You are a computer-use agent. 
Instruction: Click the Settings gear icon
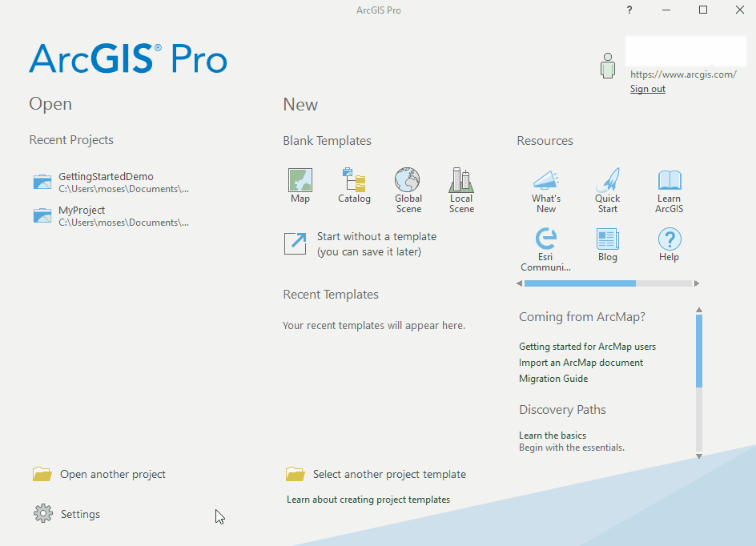pyautogui.click(x=43, y=514)
